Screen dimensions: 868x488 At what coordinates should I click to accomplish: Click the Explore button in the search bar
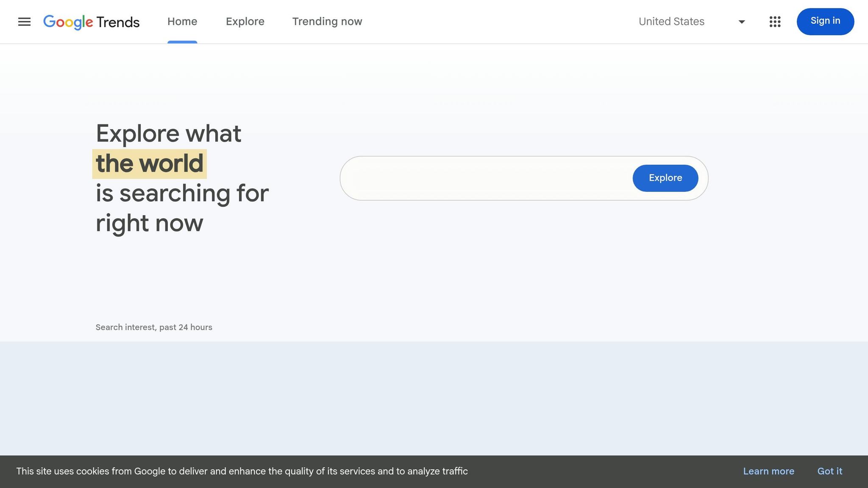tap(665, 178)
